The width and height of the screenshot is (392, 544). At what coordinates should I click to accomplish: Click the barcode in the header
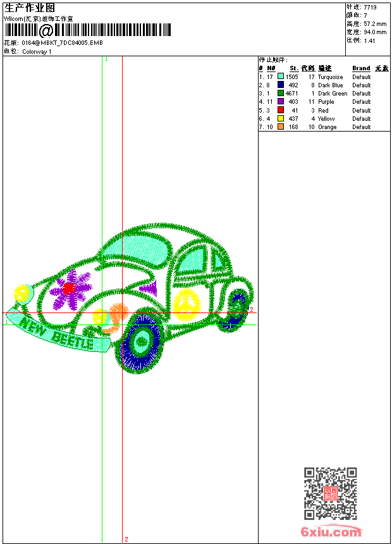[88, 30]
